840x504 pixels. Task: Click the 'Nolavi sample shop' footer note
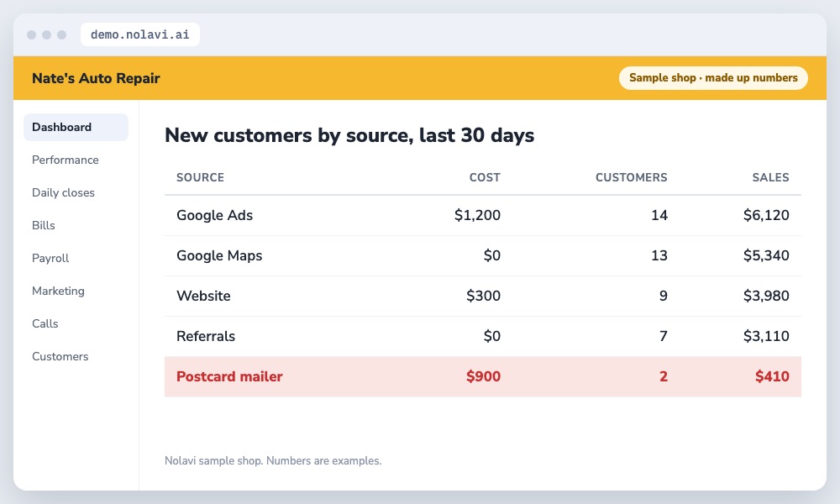click(x=273, y=460)
